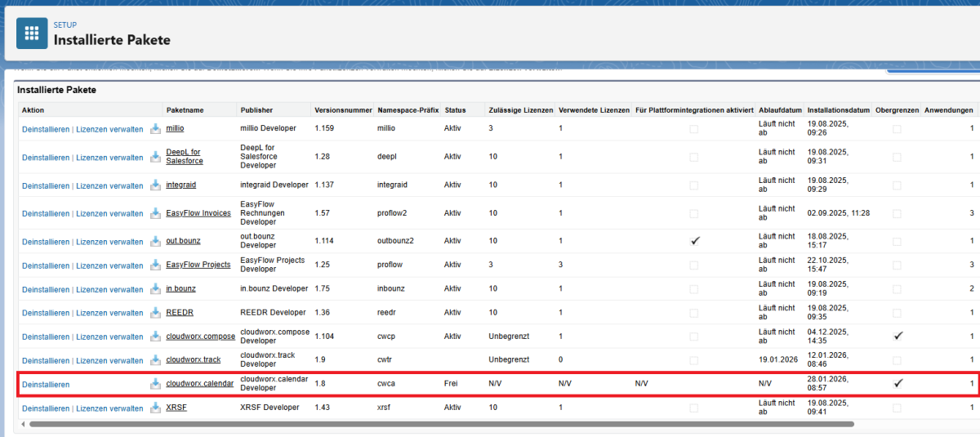Open the REEDR package link
The image size is (980, 437).
tap(180, 312)
